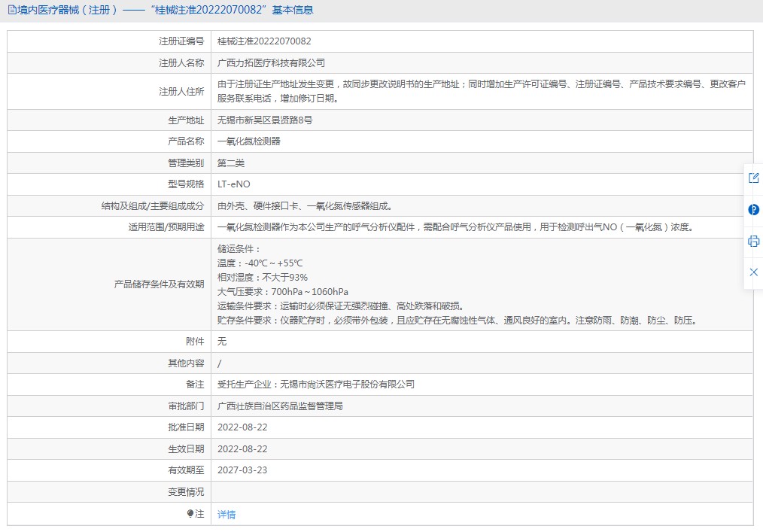763x532 pixels.
Task: Select expiry date 2027-03-23
Action: point(242,470)
